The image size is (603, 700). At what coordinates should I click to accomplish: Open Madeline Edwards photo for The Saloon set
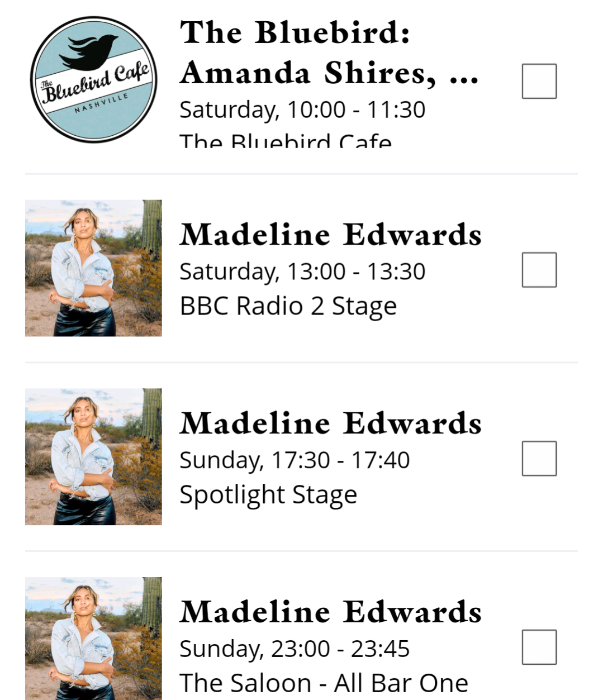pos(93,639)
